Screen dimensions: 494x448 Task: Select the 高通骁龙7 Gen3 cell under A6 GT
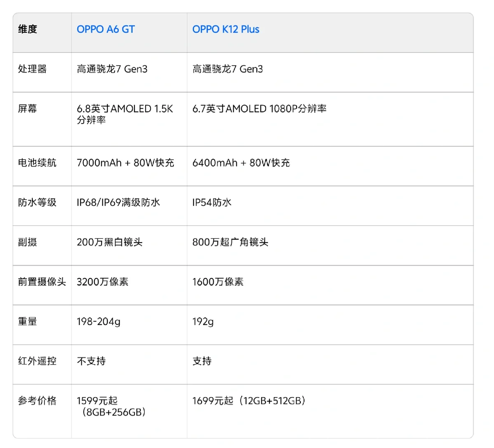(111, 69)
